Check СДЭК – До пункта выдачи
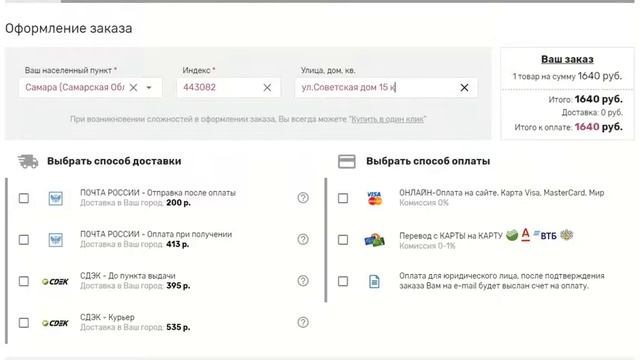The height and width of the screenshot is (360, 640). (24, 281)
